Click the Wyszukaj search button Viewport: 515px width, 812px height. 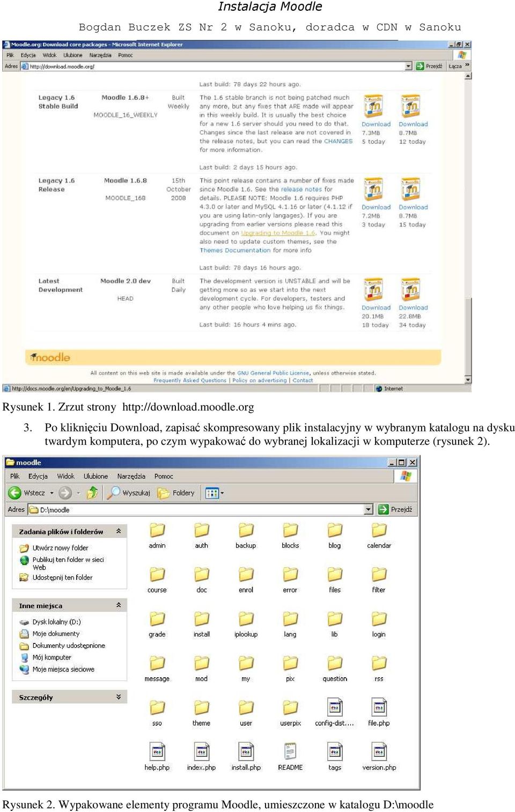click(129, 493)
